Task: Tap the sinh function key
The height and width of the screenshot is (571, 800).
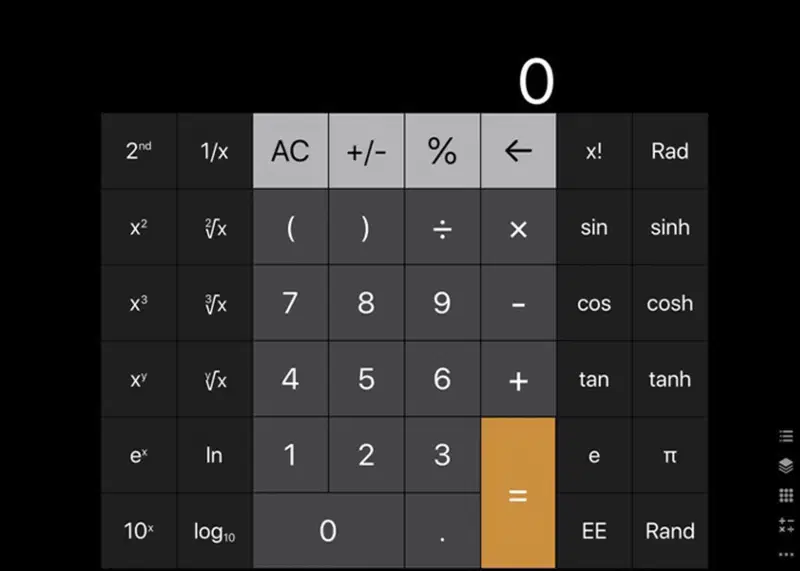Action: (x=670, y=227)
